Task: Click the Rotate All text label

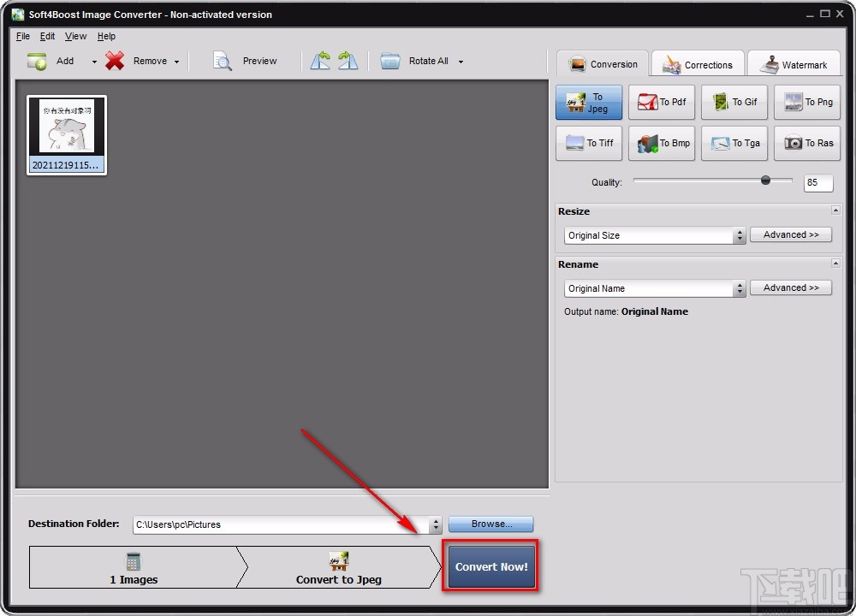Action: (429, 61)
